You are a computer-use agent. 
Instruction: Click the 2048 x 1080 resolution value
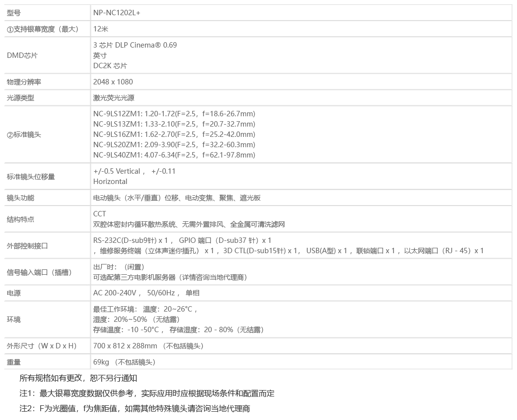[x=113, y=82]
